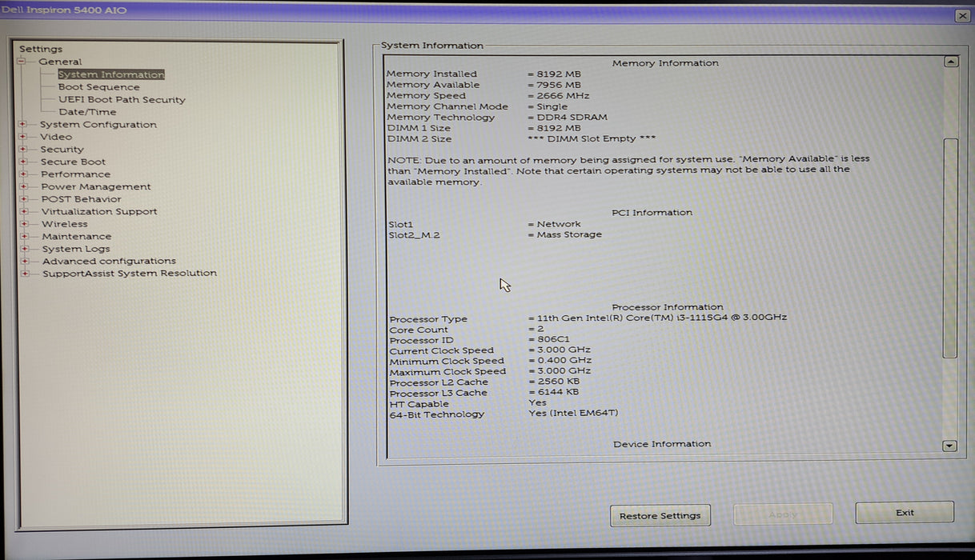
Task: Select SupportAssist System Resolution label
Action: coord(130,273)
